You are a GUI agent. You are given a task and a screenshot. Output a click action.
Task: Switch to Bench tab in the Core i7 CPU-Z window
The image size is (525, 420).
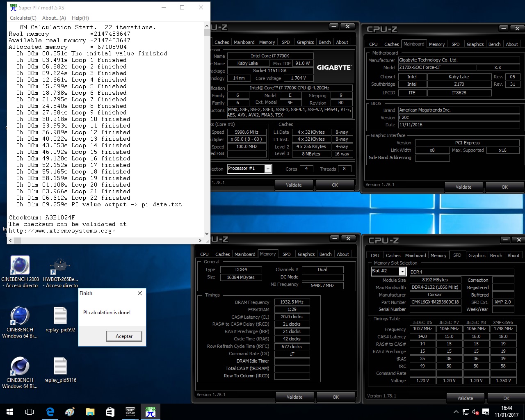[x=324, y=42]
